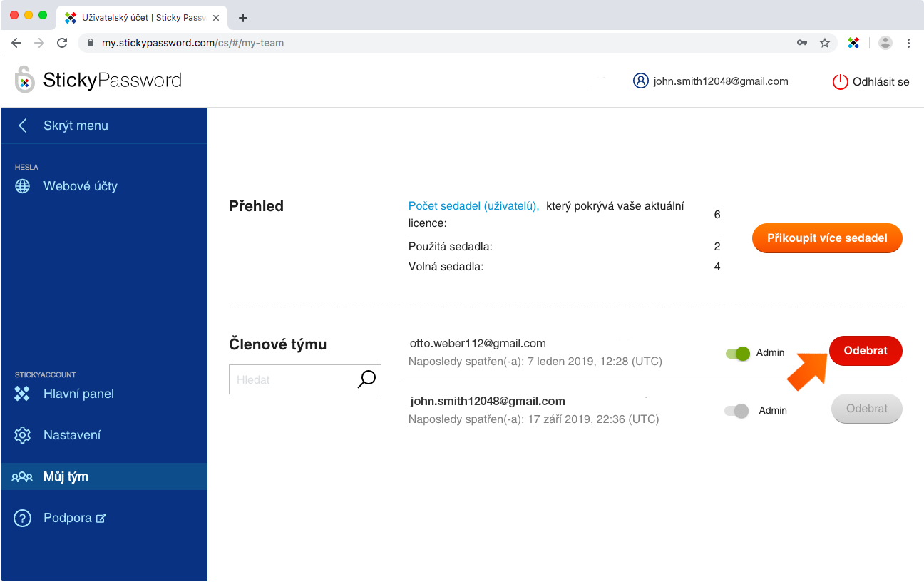Click the Odhlásit se link
Screen dimensions: 924x582
pos(881,81)
